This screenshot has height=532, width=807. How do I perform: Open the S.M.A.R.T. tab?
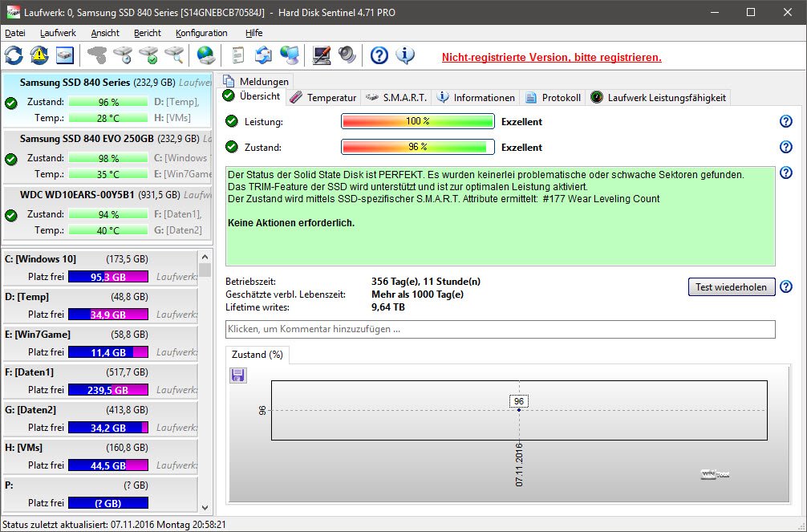(x=396, y=97)
